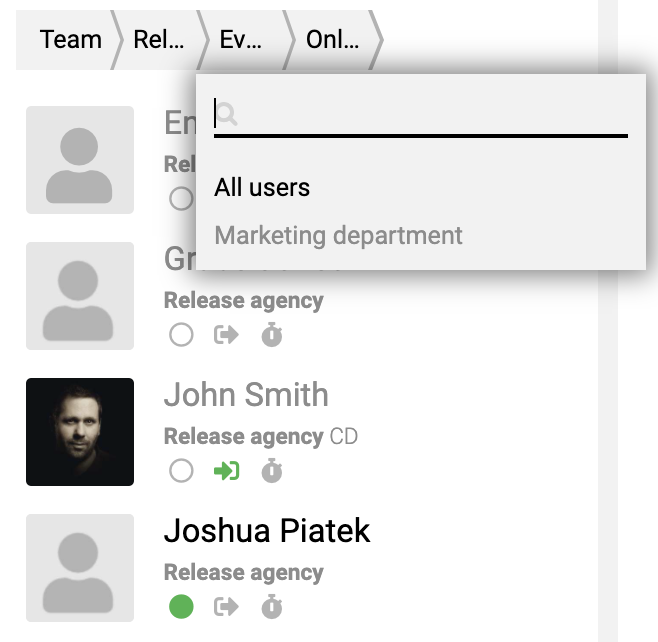This screenshot has width=658, height=642.
Task: Open John Smith's profile name link
Action: (x=246, y=394)
